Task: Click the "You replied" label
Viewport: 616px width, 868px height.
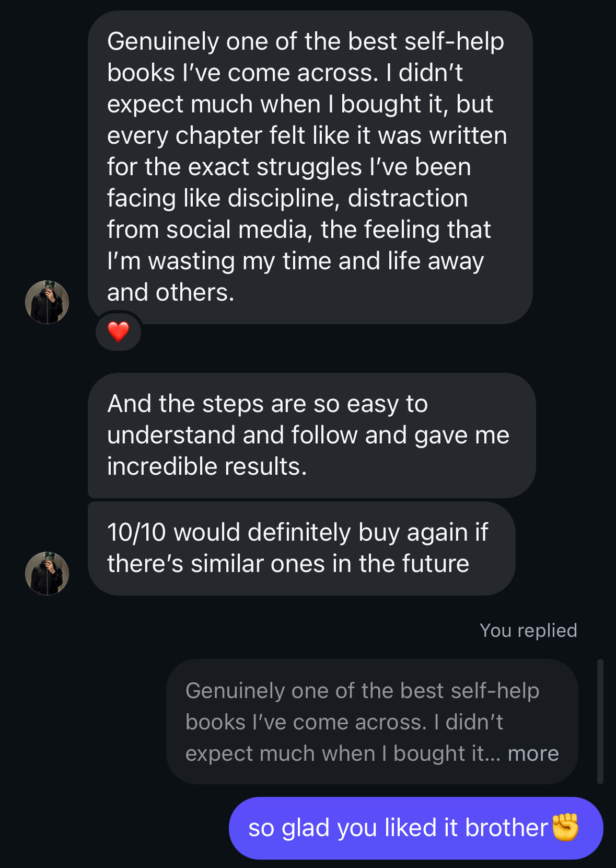Action: pyautogui.click(x=528, y=631)
